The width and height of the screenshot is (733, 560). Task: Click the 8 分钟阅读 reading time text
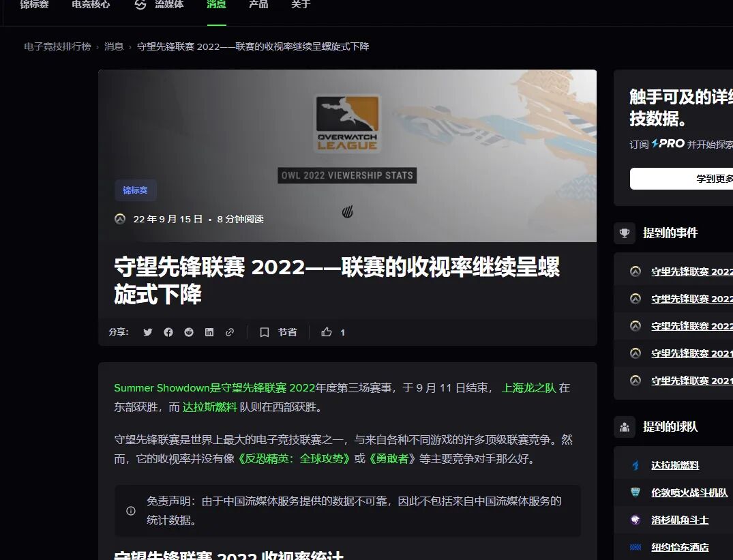pyautogui.click(x=240, y=219)
